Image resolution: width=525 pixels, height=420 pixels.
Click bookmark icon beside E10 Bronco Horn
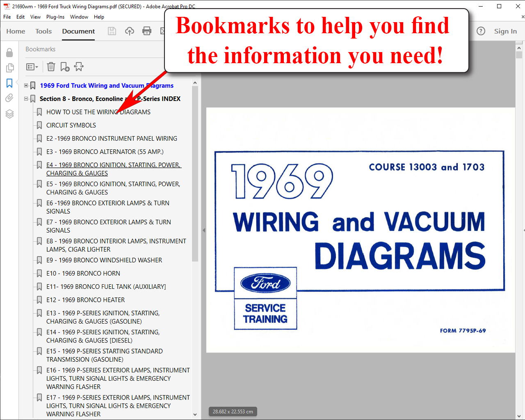[39, 273]
